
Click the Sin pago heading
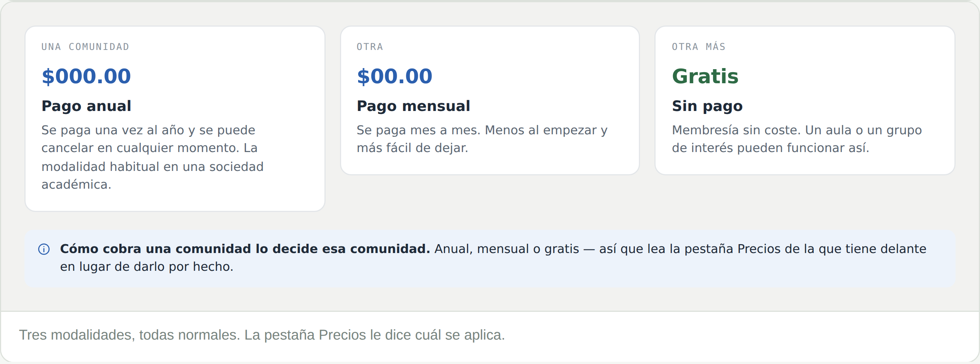pos(707,106)
